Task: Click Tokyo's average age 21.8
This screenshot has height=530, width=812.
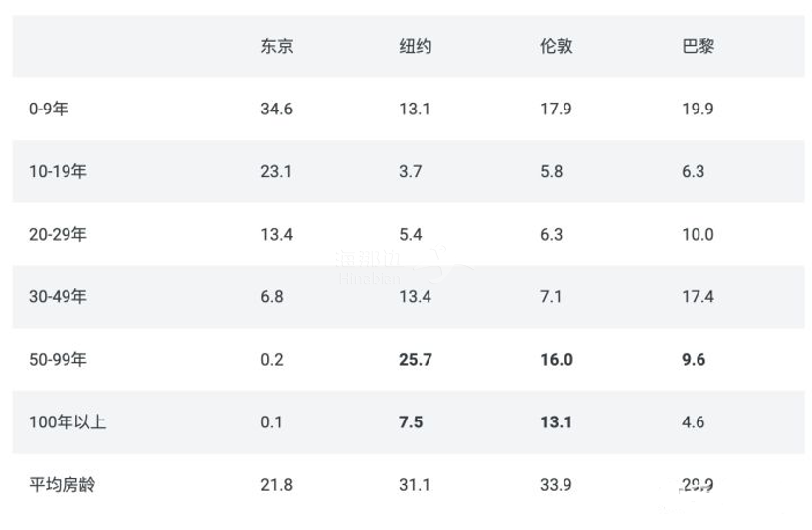Action: (x=277, y=485)
